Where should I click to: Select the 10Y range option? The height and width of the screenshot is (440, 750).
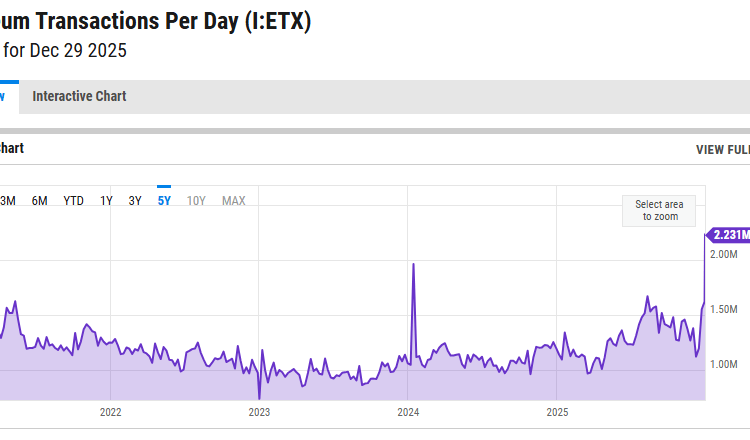(x=197, y=201)
